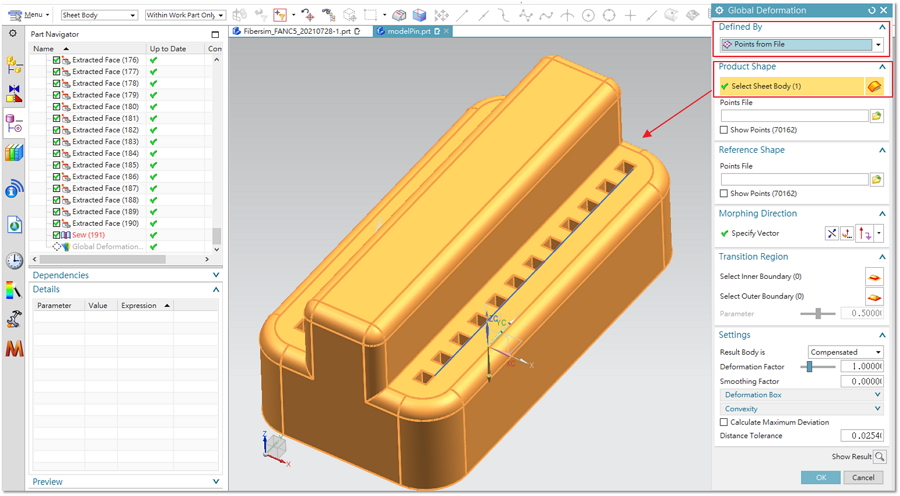Viewport: 900px width, 496px height.
Task: Click the Expression column header in Details
Action: tap(145, 306)
